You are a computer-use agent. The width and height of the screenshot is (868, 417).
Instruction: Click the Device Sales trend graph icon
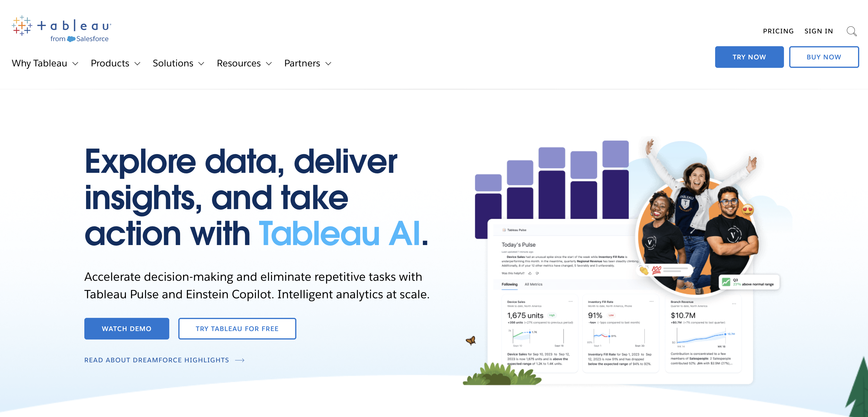[525, 337]
